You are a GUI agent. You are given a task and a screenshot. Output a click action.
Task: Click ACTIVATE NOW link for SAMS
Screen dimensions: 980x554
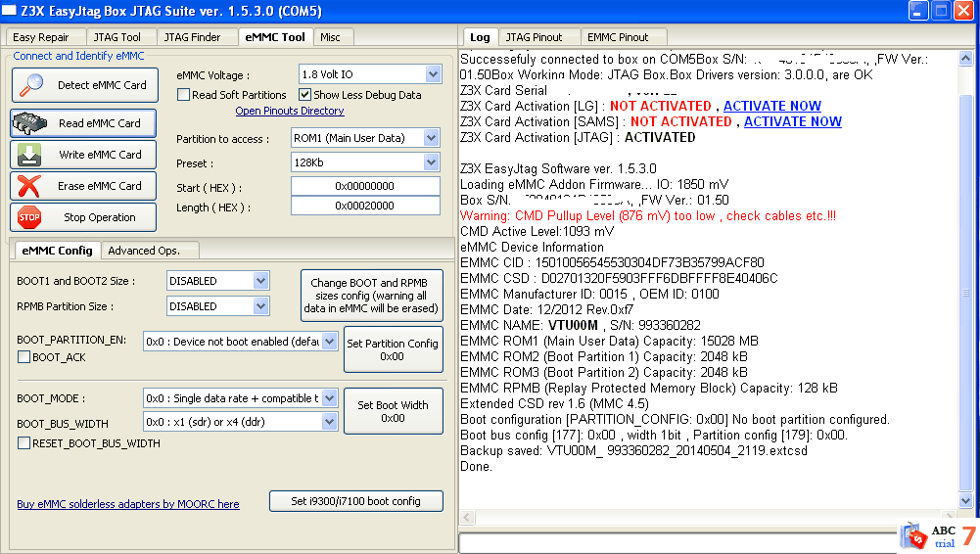coord(792,121)
